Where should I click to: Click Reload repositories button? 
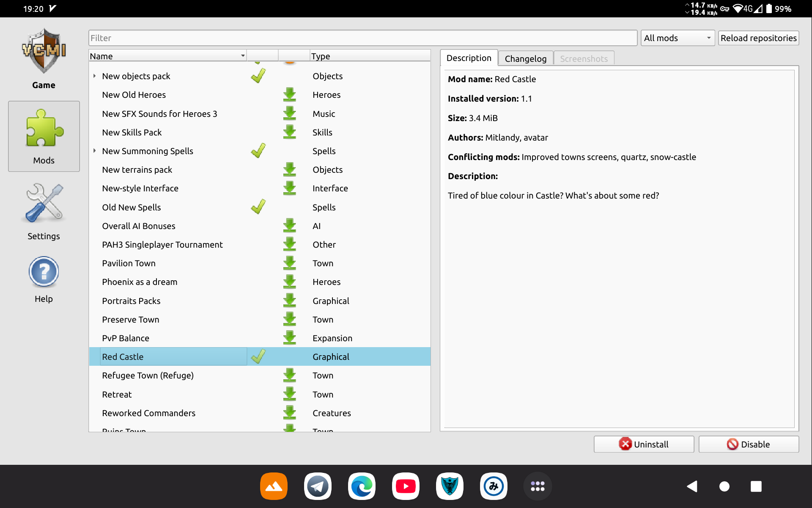click(x=758, y=38)
